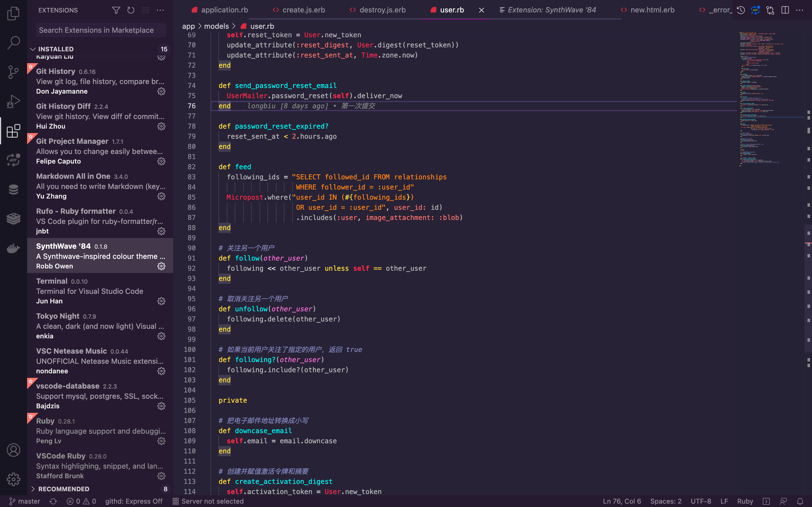Click the breadcrumb chevron after models

(x=234, y=26)
